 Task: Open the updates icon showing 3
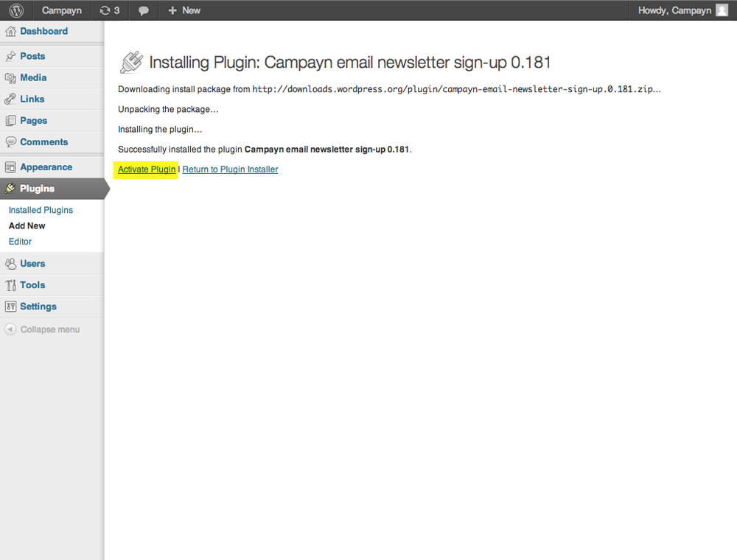pyautogui.click(x=110, y=10)
